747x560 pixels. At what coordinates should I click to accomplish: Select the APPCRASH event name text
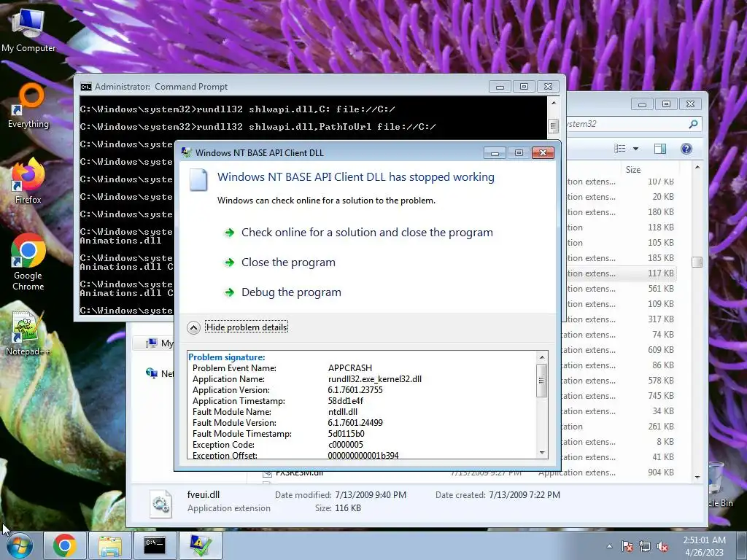[350, 368]
